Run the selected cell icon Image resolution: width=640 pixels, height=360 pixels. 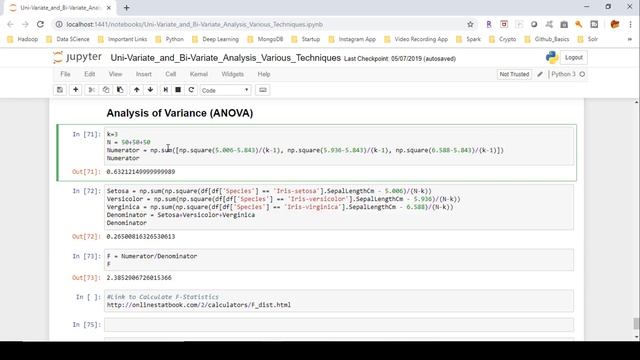point(165,90)
